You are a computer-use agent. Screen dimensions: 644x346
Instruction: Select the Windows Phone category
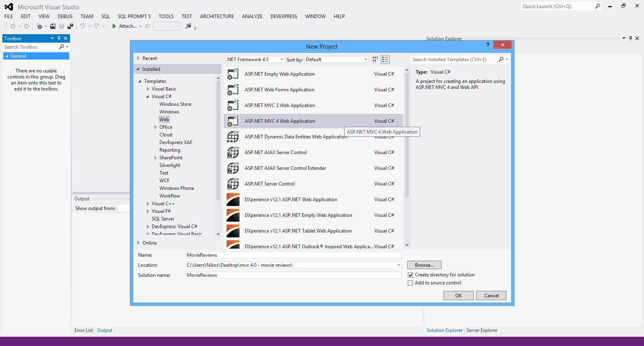tap(177, 188)
